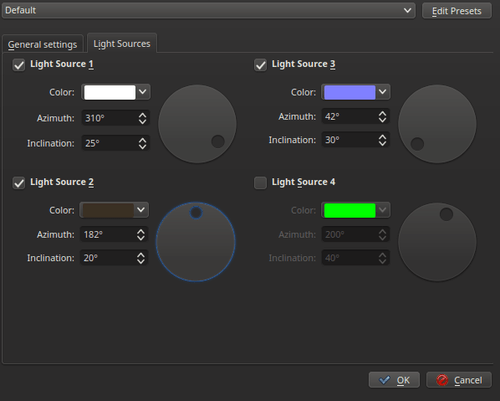Viewport: 500px width, 401px height.
Task: Click the Light Source 1 inclination stepper arrows
Action: (143, 143)
